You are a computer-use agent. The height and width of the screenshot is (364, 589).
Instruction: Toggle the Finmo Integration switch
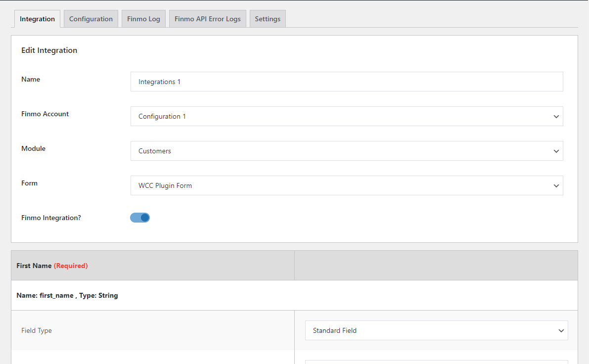point(140,218)
